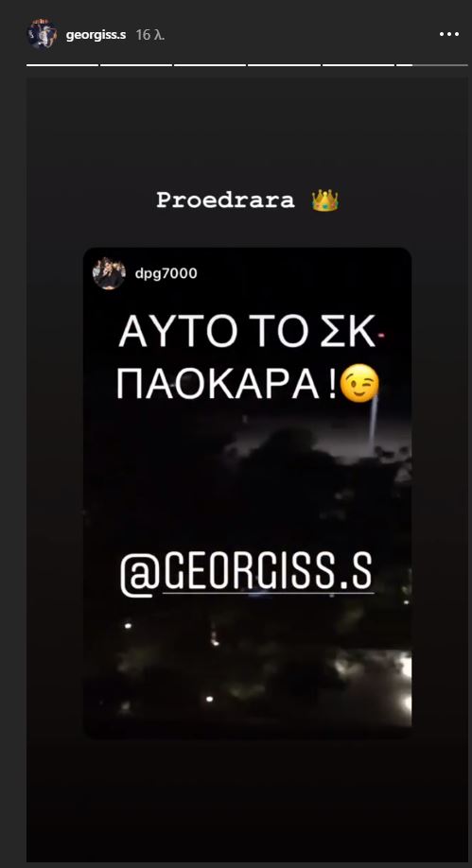Click the ΑΥΤΟ ΤΟ ΣΚ text line
The image size is (472, 868).
tap(247, 333)
